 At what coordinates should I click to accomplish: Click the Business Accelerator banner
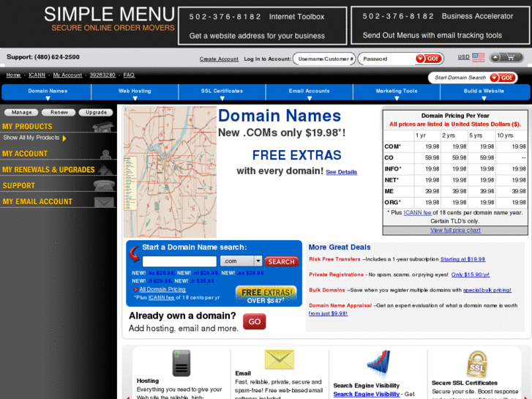440,26
